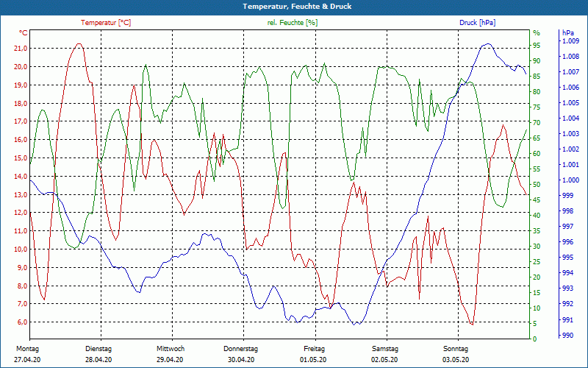Click the 50 humidity axis value
The image size is (588, 368).
click(537, 185)
